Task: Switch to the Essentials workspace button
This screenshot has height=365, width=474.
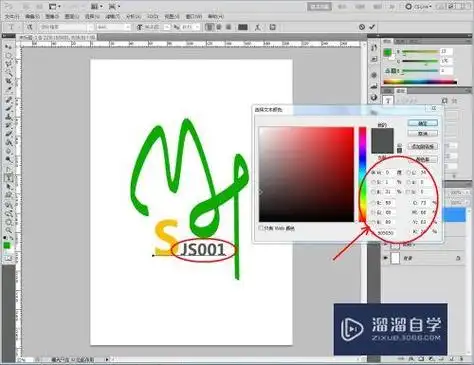Action: coord(319,6)
